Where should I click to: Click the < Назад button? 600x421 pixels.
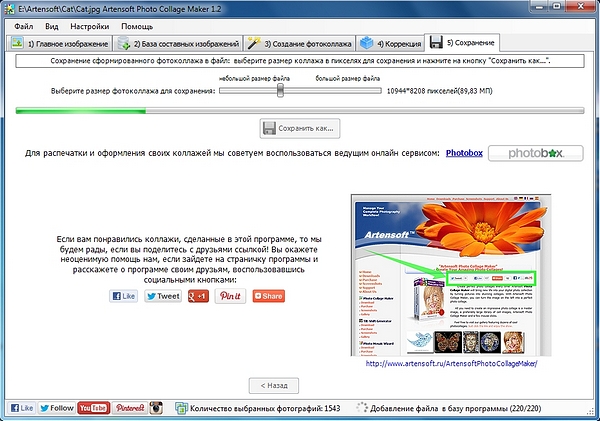pyautogui.click(x=274, y=385)
